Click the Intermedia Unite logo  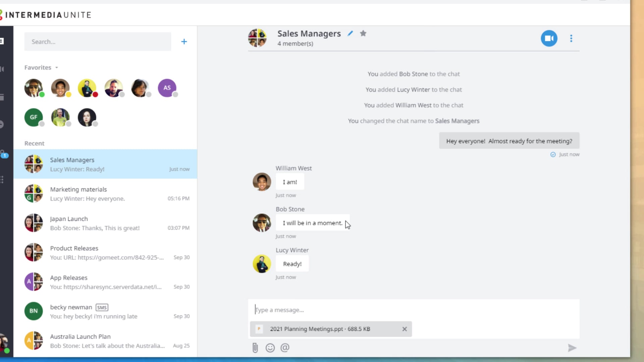(x=46, y=15)
